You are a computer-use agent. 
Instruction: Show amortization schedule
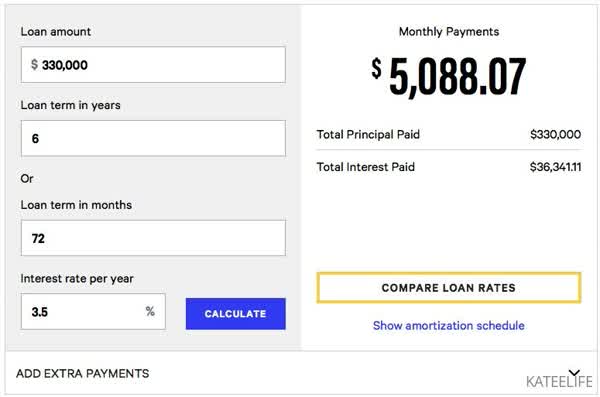click(x=448, y=325)
